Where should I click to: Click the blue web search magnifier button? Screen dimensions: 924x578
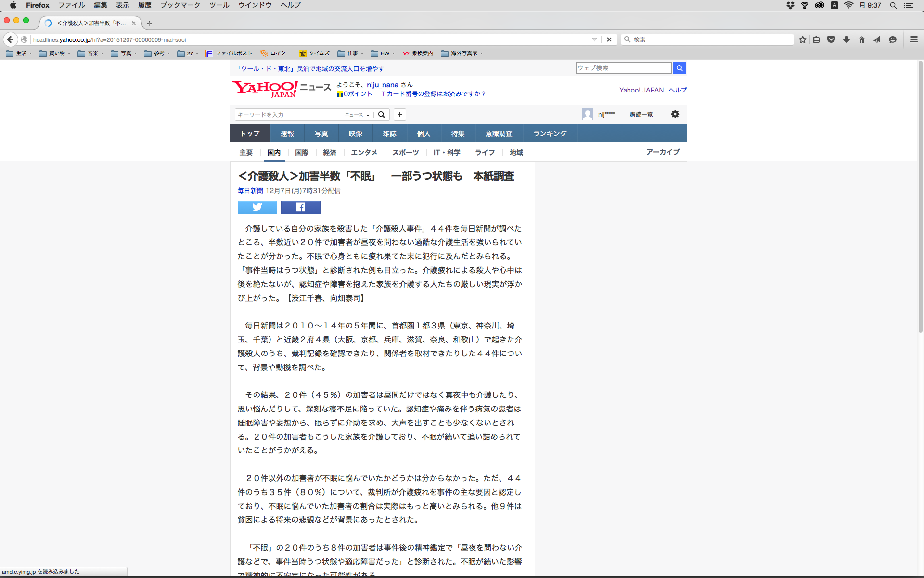click(679, 68)
